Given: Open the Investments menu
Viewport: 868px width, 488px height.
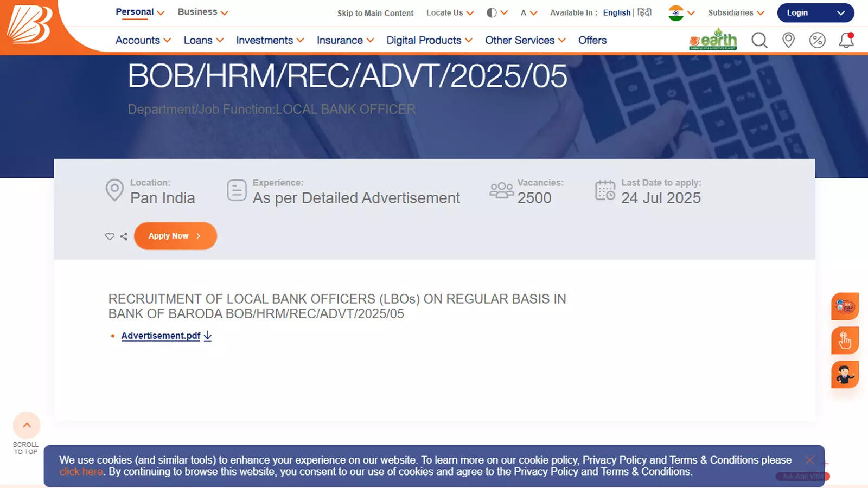Looking at the screenshot, I should tap(270, 40).
